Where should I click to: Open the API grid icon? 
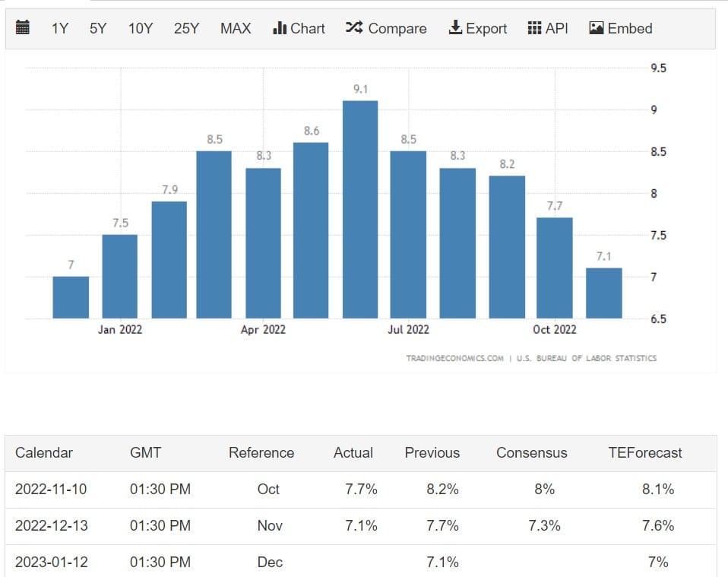(535, 28)
